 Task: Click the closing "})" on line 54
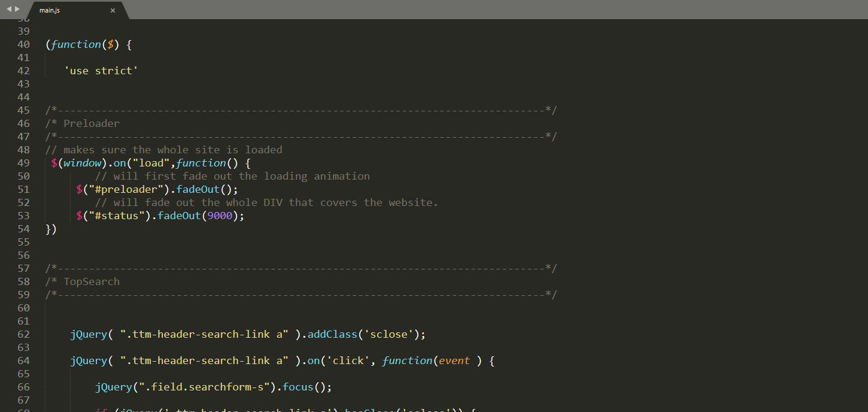(51, 229)
